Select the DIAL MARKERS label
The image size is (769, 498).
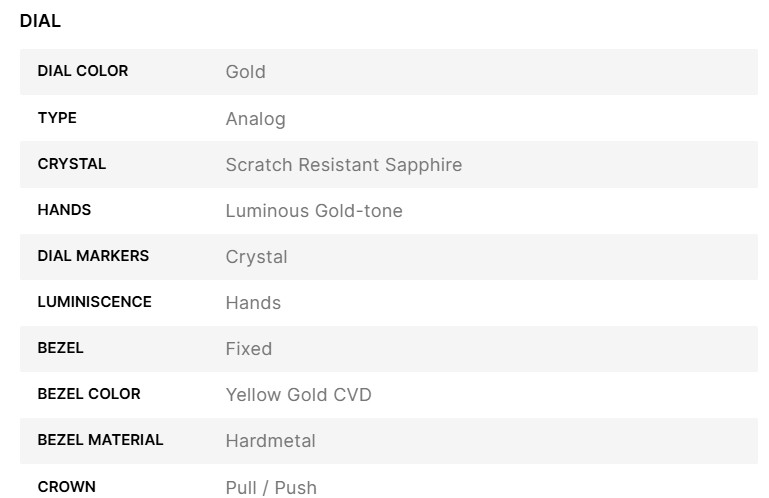pos(93,256)
